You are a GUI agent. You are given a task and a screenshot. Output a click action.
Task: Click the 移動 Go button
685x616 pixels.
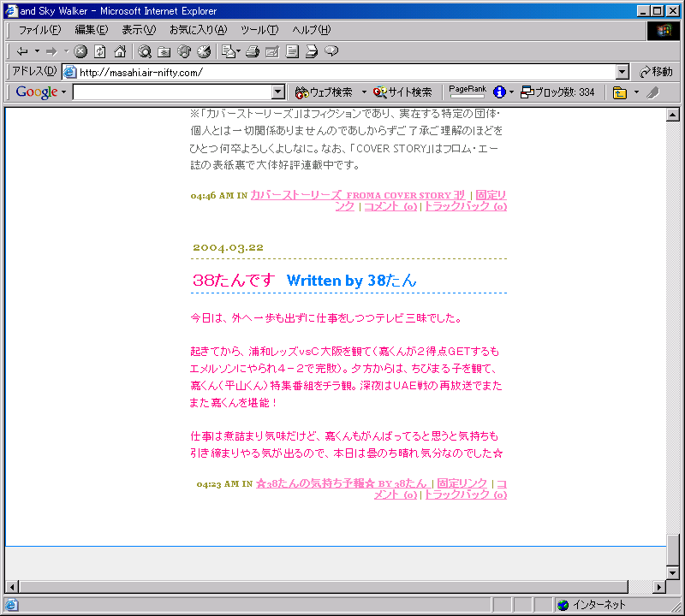[x=656, y=72]
